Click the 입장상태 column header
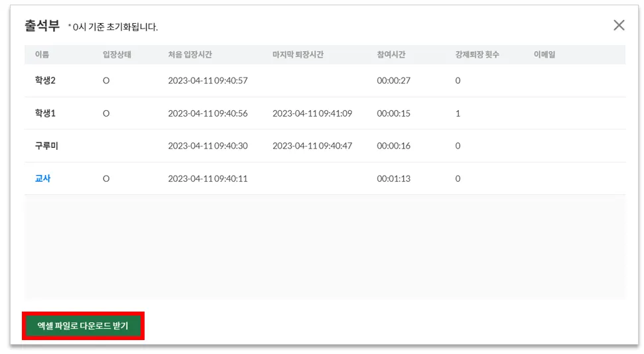Image resolution: width=644 pixels, height=354 pixels. click(x=117, y=54)
